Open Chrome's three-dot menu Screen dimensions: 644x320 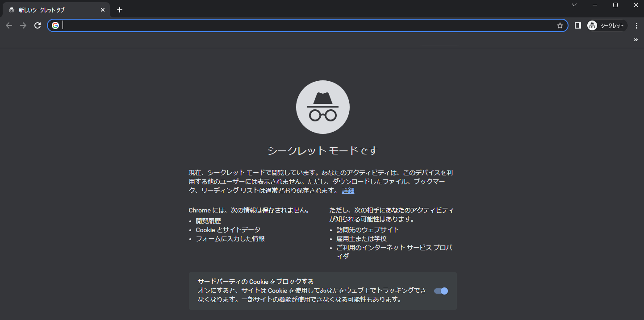point(636,25)
